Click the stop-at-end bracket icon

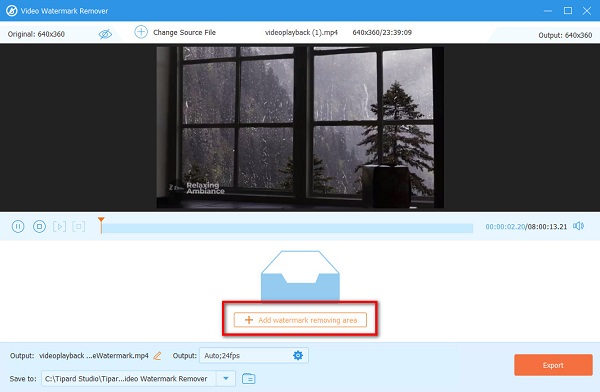[x=79, y=226]
